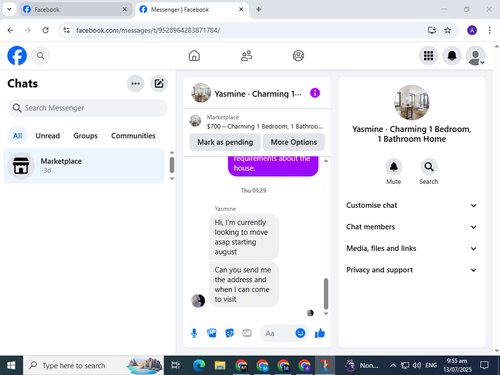Open File Explorer from taskbar

[x=220, y=366]
